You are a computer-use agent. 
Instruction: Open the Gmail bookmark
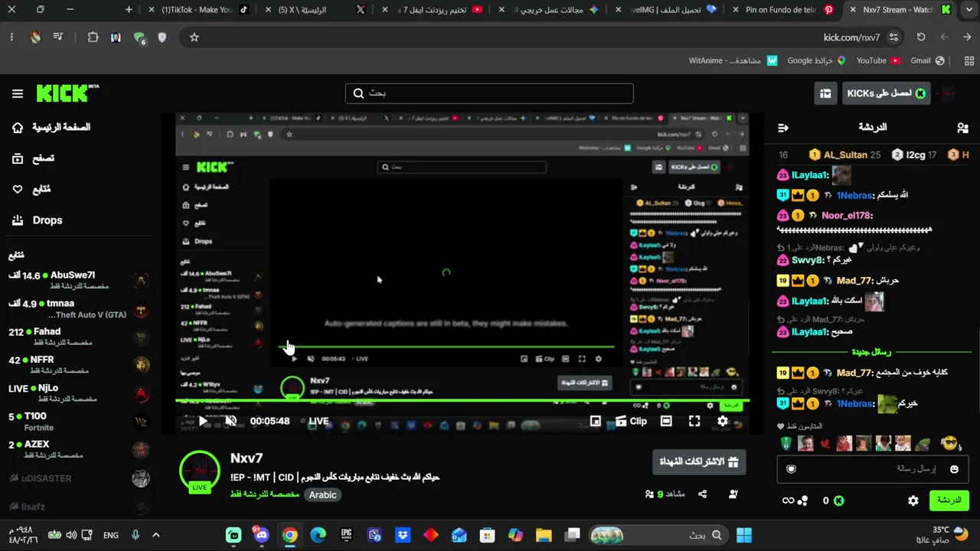pos(927,60)
